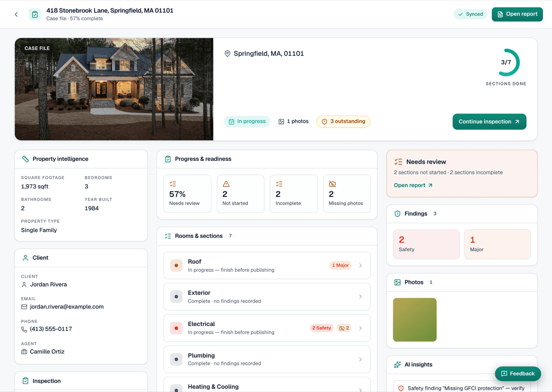Click the CASE FILE label on photo
The width and height of the screenshot is (552, 392).
click(x=37, y=48)
